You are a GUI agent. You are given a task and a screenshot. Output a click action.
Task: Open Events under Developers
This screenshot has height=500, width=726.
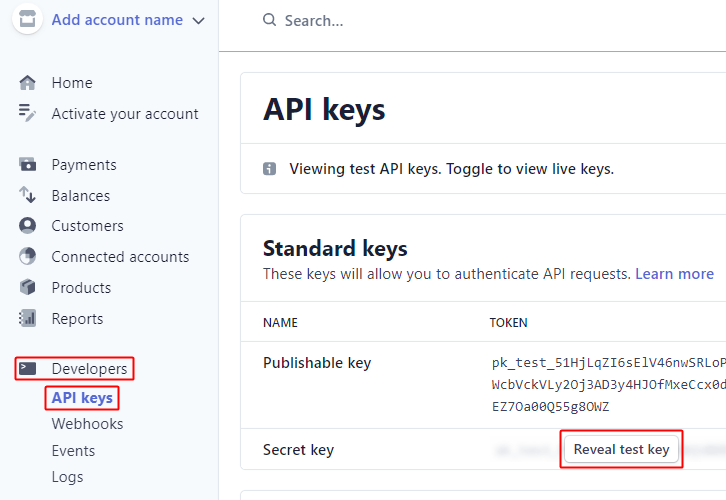73,451
